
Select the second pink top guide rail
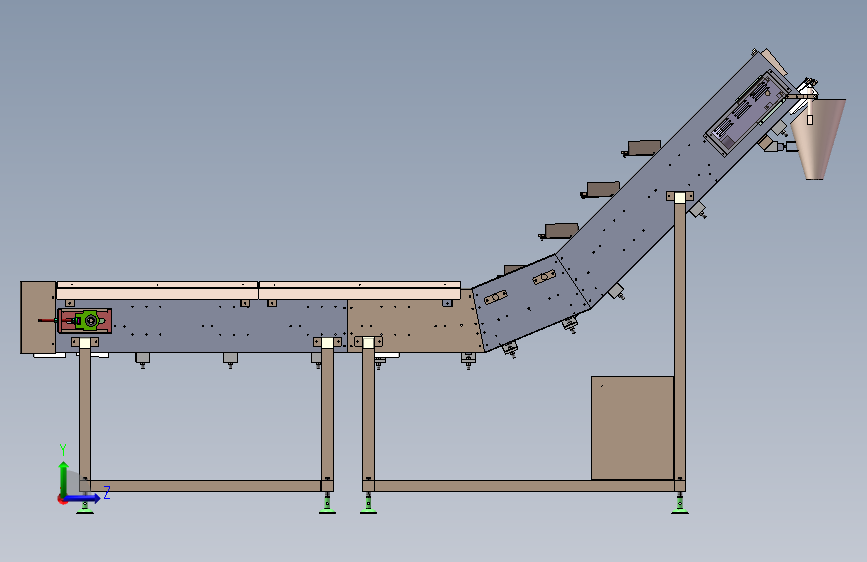pyautogui.click(x=360, y=290)
